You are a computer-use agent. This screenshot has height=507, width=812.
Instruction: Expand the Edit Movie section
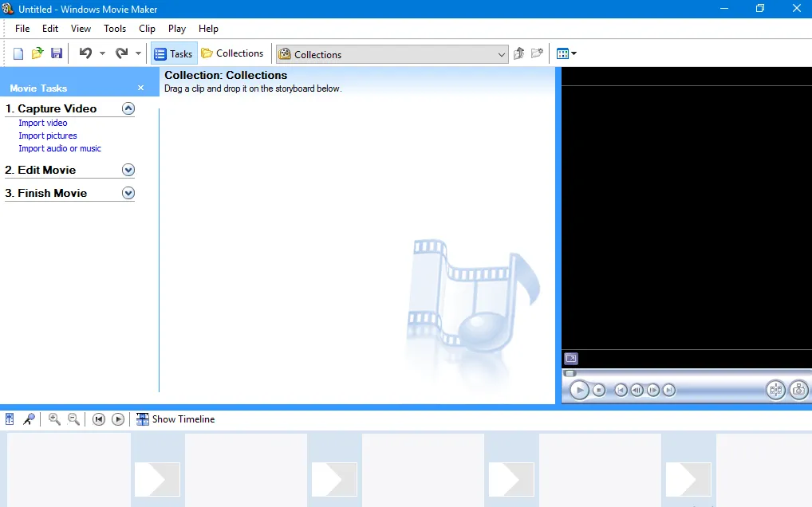click(128, 169)
